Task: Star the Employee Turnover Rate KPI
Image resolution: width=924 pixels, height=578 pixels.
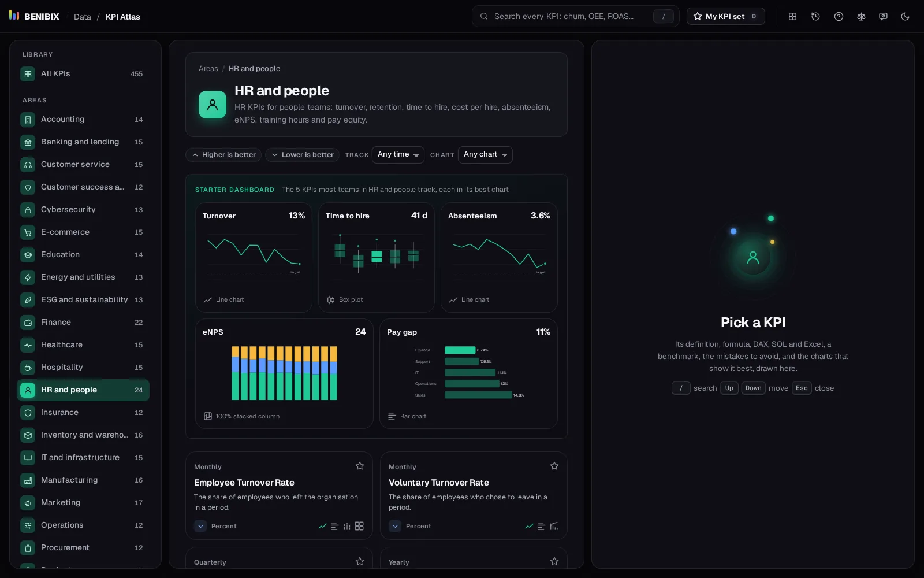Action: coord(360,466)
